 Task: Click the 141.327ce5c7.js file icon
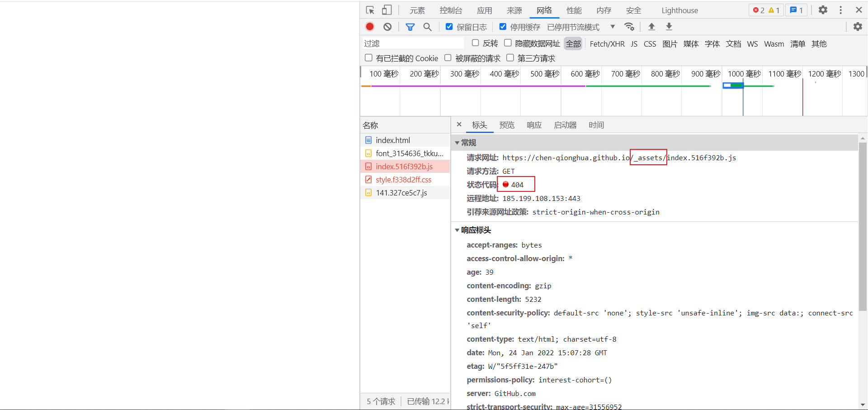point(368,193)
